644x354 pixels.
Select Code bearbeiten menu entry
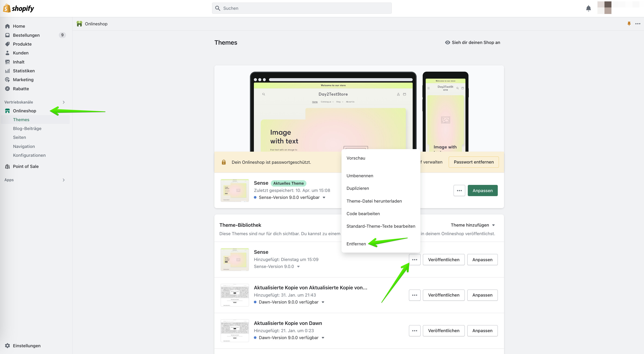pos(363,214)
